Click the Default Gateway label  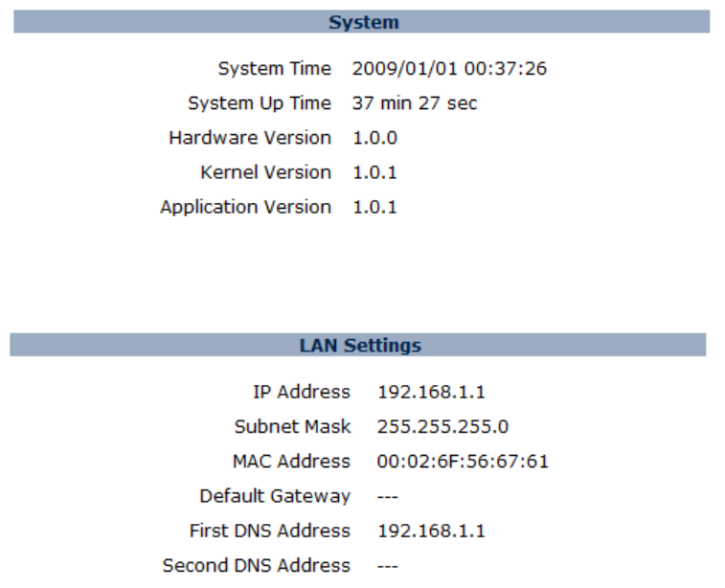[274, 496]
